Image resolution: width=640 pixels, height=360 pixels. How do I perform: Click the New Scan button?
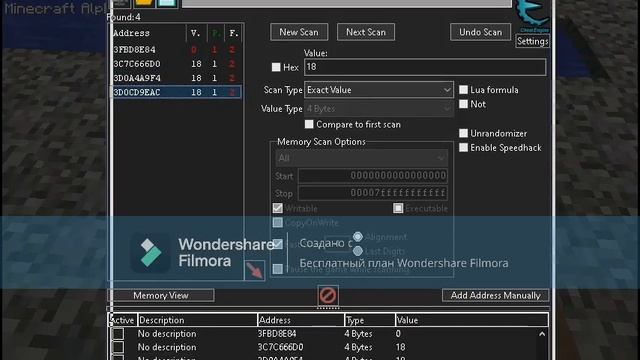tap(299, 32)
